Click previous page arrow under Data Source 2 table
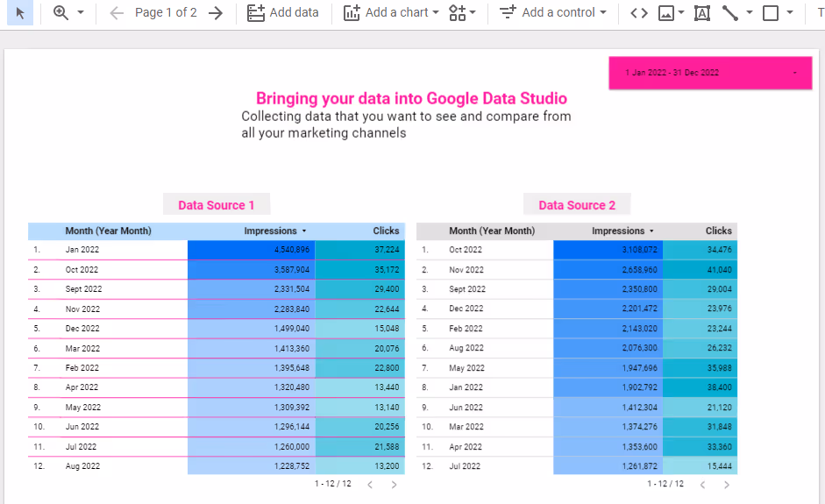 [x=703, y=485]
